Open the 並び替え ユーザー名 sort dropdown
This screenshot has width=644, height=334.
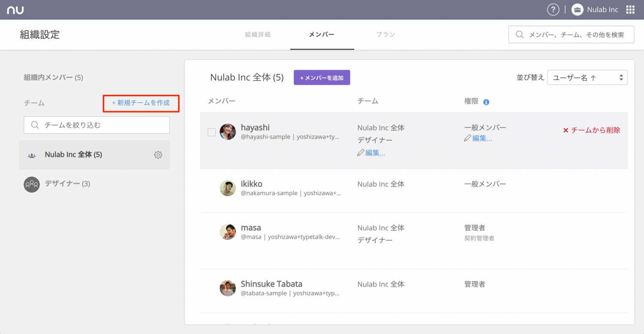coord(587,78)
